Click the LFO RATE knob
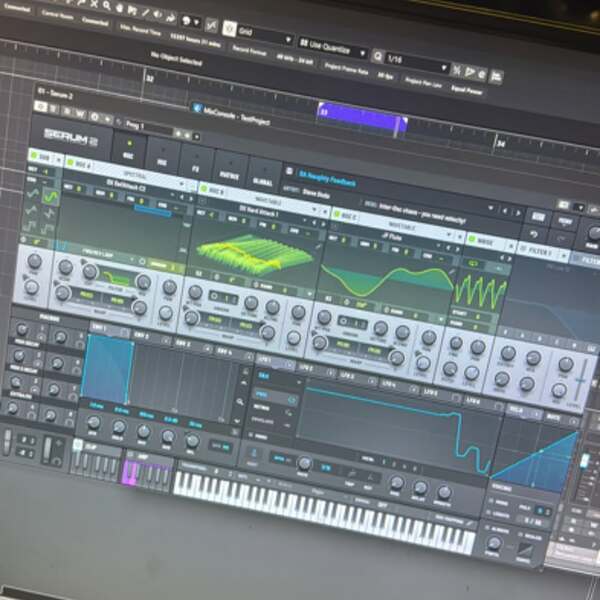The image size is (600, 600). tap(304, 464)
